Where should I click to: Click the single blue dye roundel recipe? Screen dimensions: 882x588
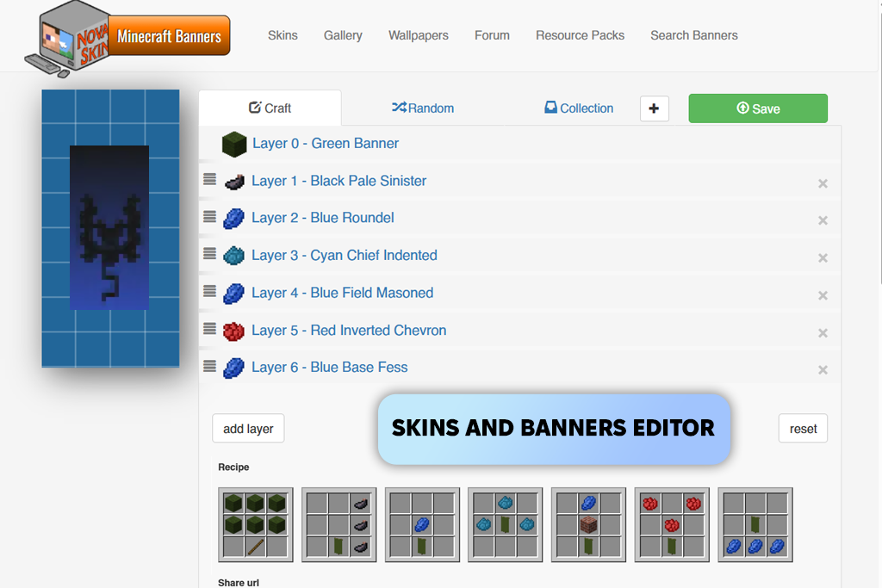(x=422, y=524)
